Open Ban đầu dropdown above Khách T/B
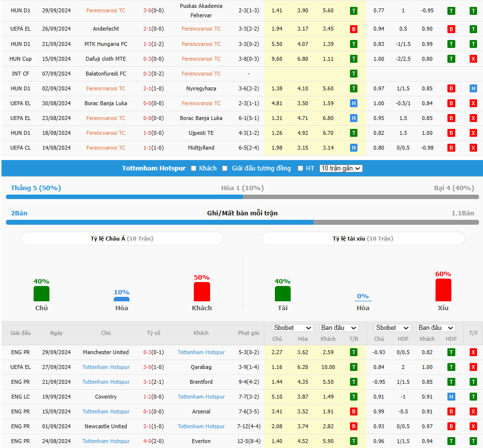The height and width of the screenshot is (448, 483). click(339, 328)
